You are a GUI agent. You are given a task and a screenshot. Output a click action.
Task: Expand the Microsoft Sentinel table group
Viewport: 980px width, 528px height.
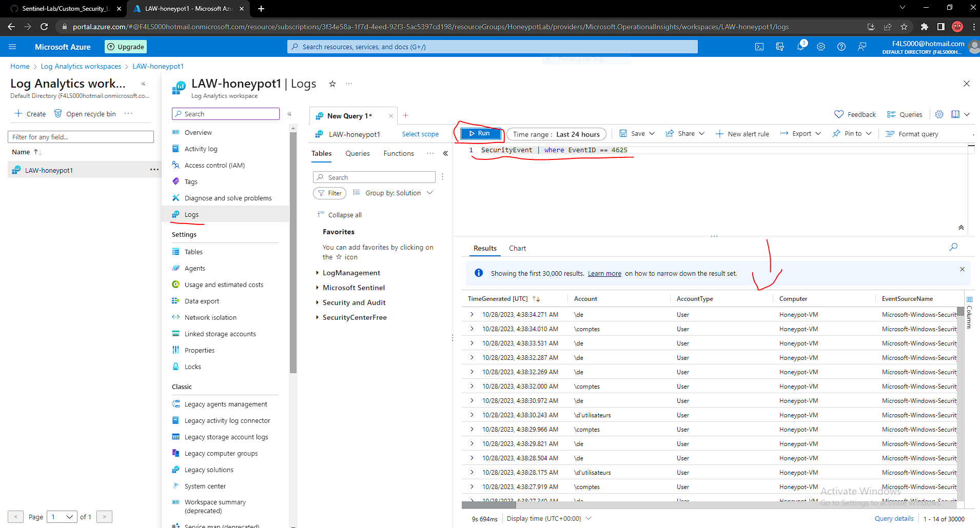click(317, 288)
